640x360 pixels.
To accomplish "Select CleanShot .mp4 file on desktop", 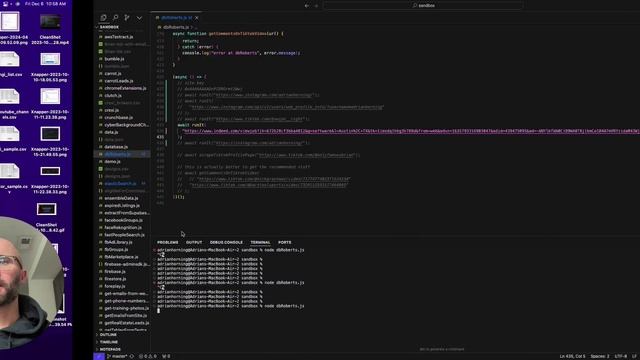I will 50,29.
